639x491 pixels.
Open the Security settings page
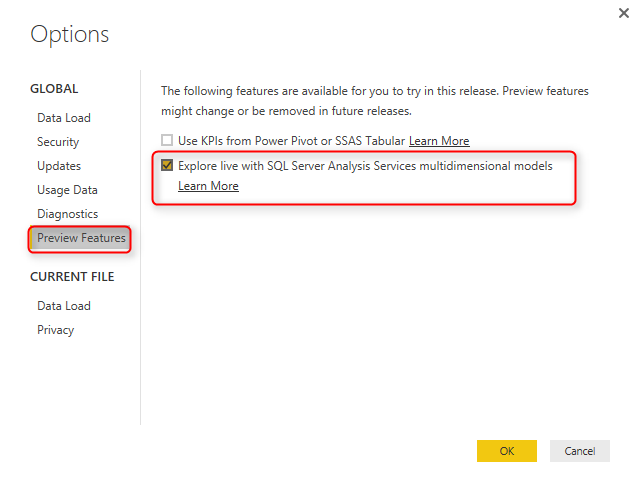click(58, 142)
